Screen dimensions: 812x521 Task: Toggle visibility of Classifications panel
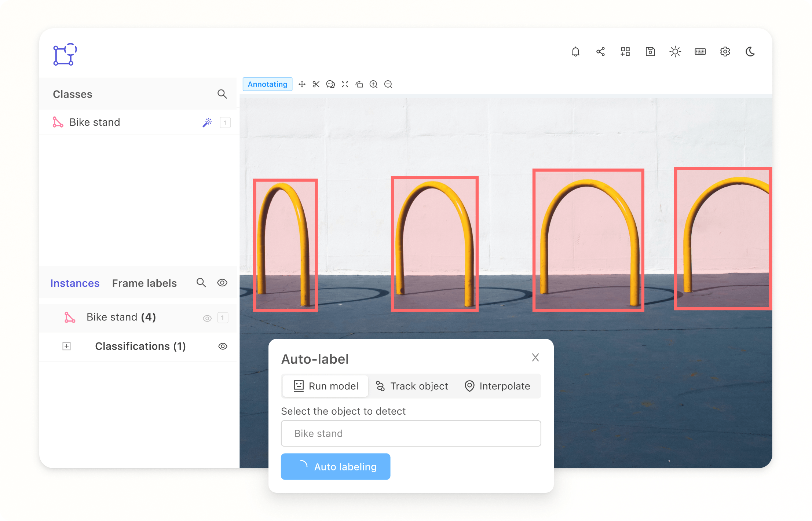[223, 346]
